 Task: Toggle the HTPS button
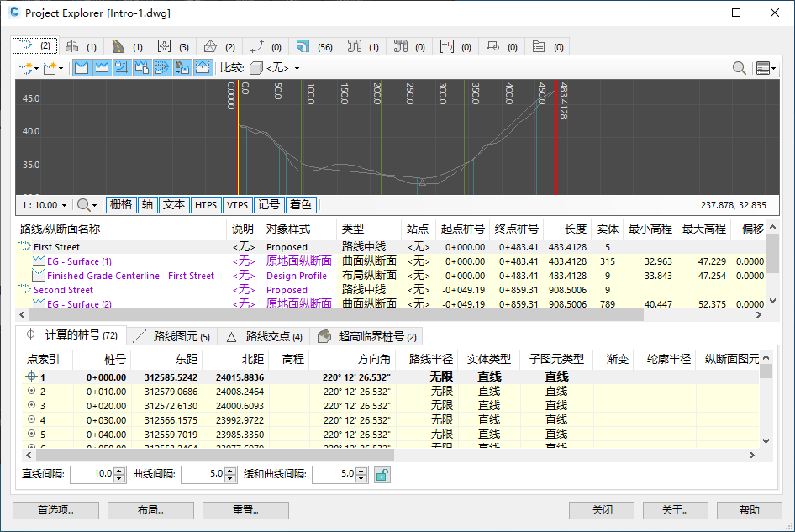point(206,205)
